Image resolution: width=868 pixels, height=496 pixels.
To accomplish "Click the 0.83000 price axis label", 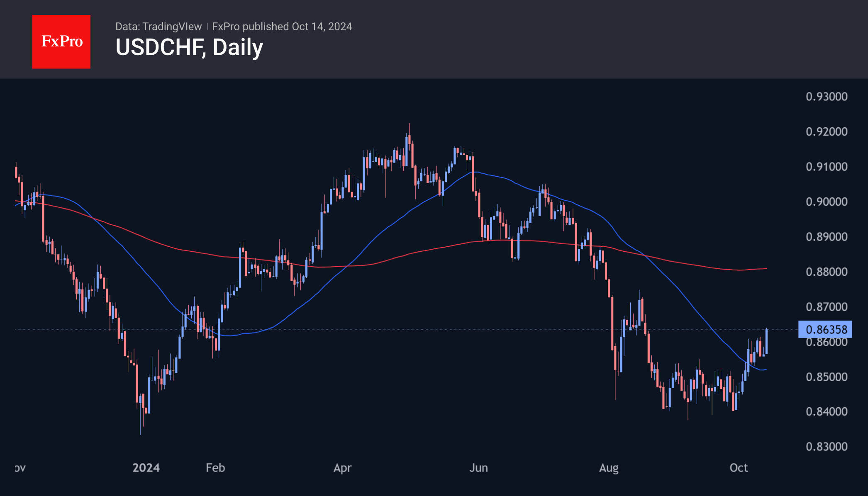I will 826,447.
